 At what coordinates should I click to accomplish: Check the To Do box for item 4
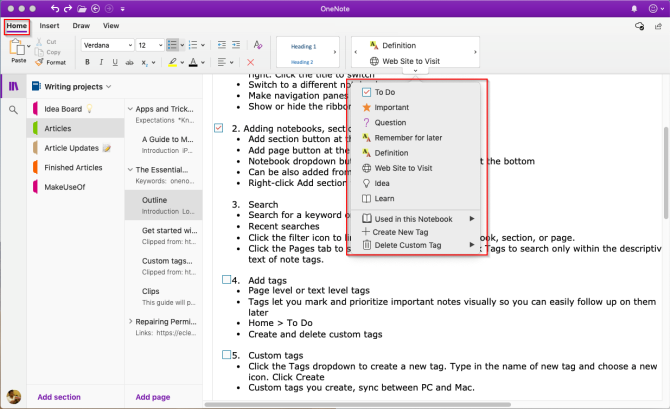pyautogui.click(x=226, y=280)
